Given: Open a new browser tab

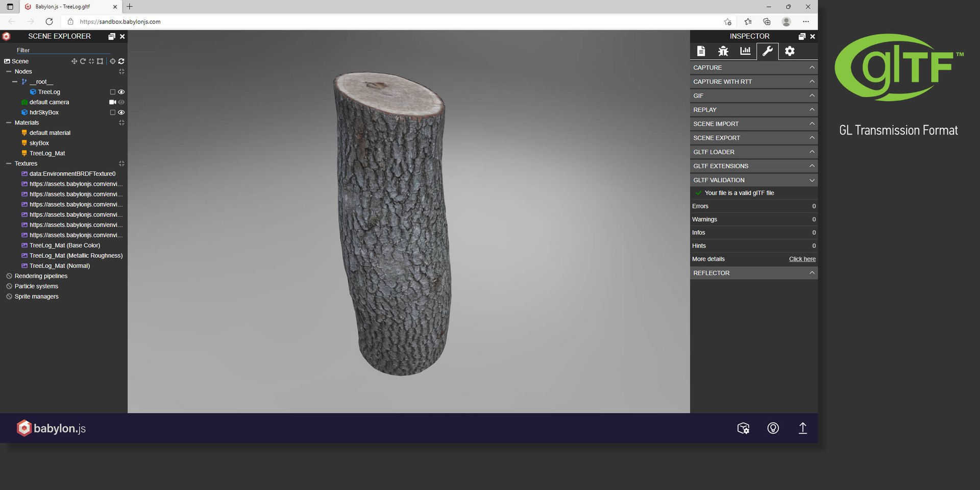Looking at the screenshot, I should (130, 7).
